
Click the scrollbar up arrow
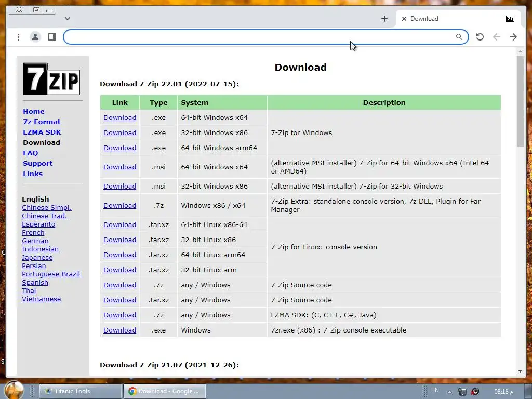(x=520, y=51)
